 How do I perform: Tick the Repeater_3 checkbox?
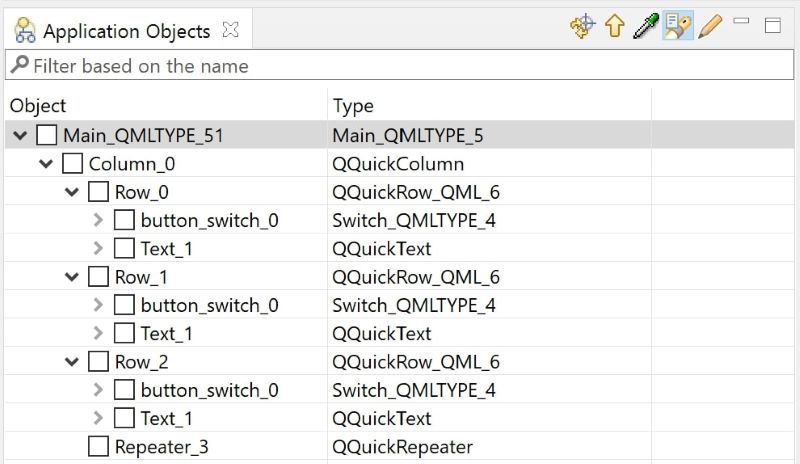pos(98,446)
